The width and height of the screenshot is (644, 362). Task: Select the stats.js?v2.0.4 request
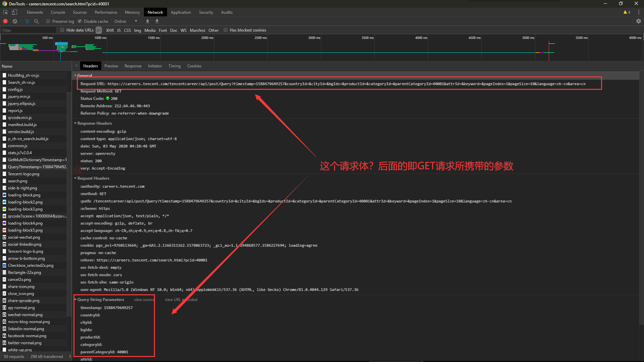click(x=34, y=153)
